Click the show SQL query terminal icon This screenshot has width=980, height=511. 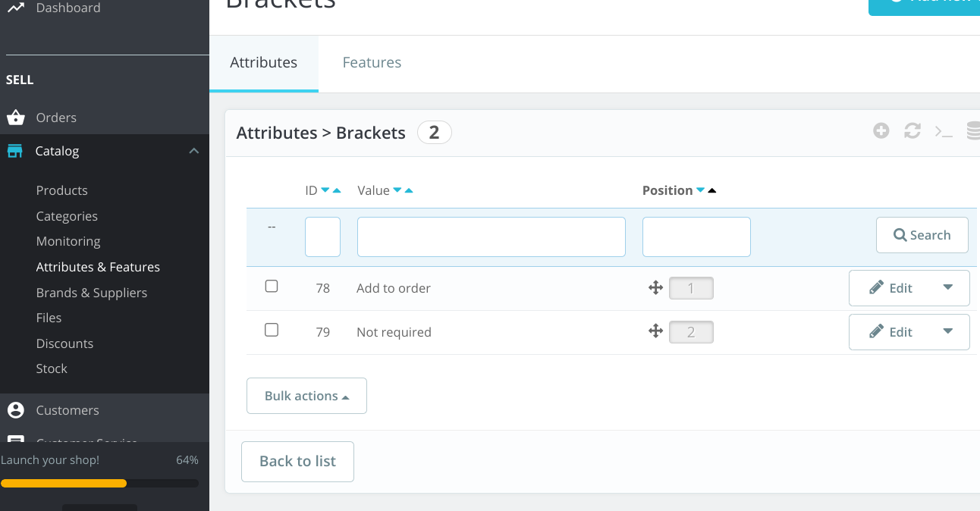[x=943, y=131]
